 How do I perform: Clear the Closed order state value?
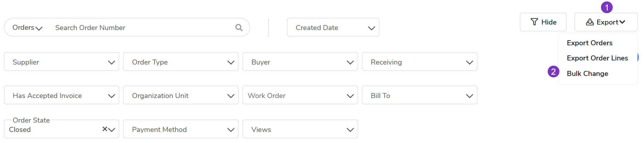click(x=105, y=129)
